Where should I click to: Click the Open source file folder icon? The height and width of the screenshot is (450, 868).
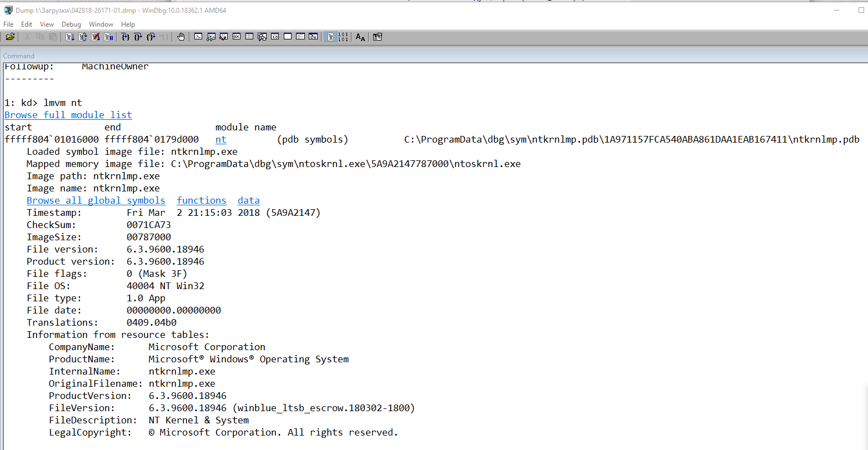click(x=10, y=37)
